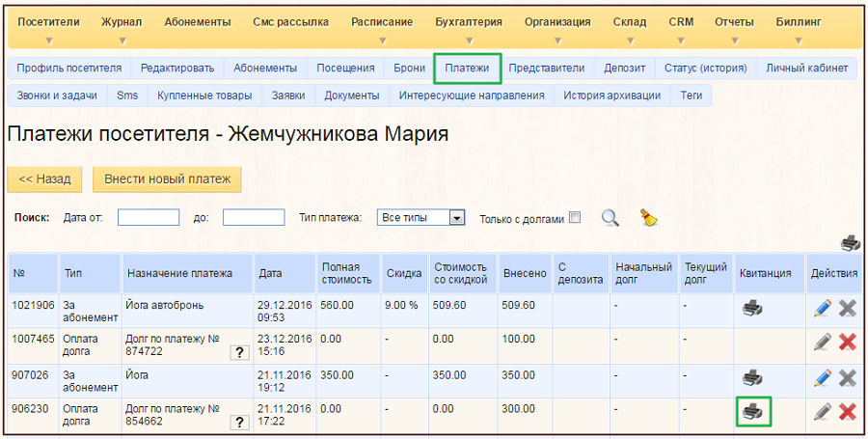This screenshot has width=868, height=439.
Task: Open the Посещения tab
Action: [x=345, y=69]
